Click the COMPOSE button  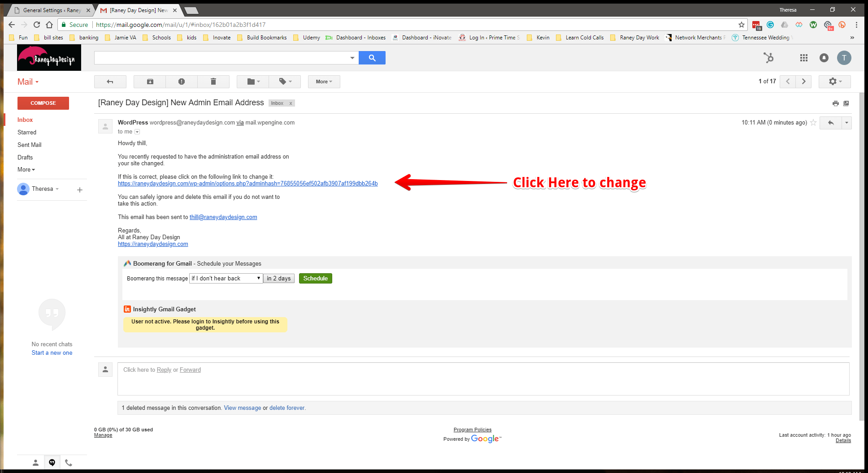coord(43,103)
